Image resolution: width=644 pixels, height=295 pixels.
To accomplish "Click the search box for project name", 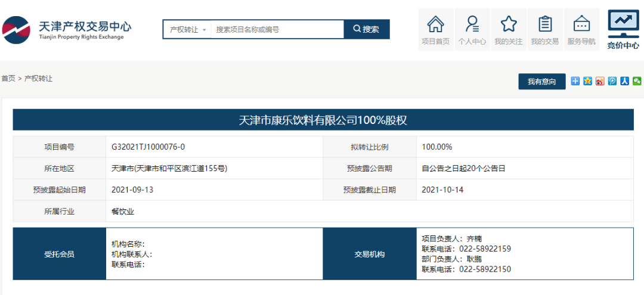I will pyautogui.click(x=277, y=30).
